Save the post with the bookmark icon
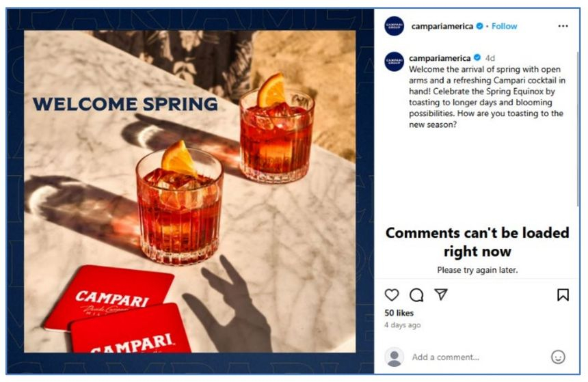588x382 pixels. click(563, 295)
